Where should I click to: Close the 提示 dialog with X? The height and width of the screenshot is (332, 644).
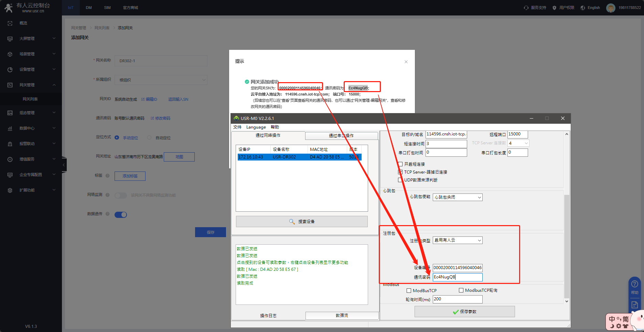(406, 62)
